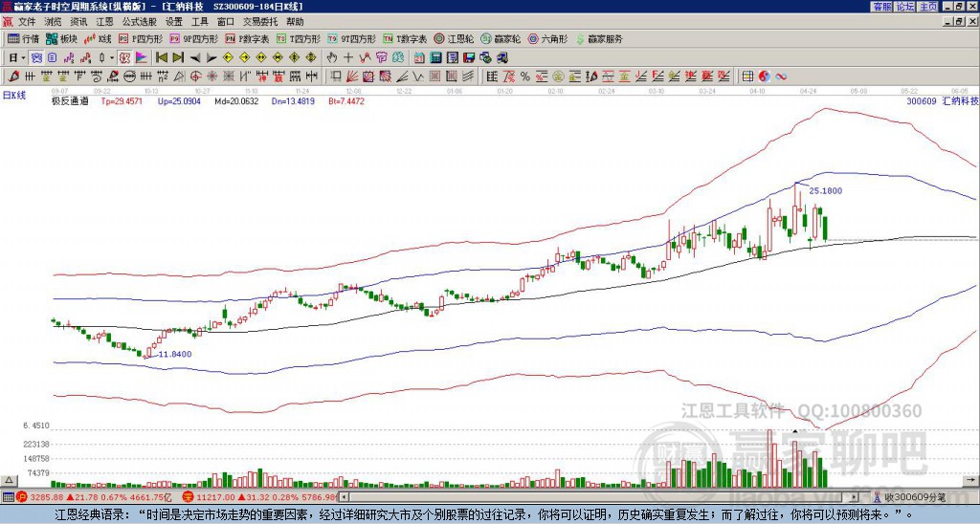Click the black left arrow icon

coord(195,58)
